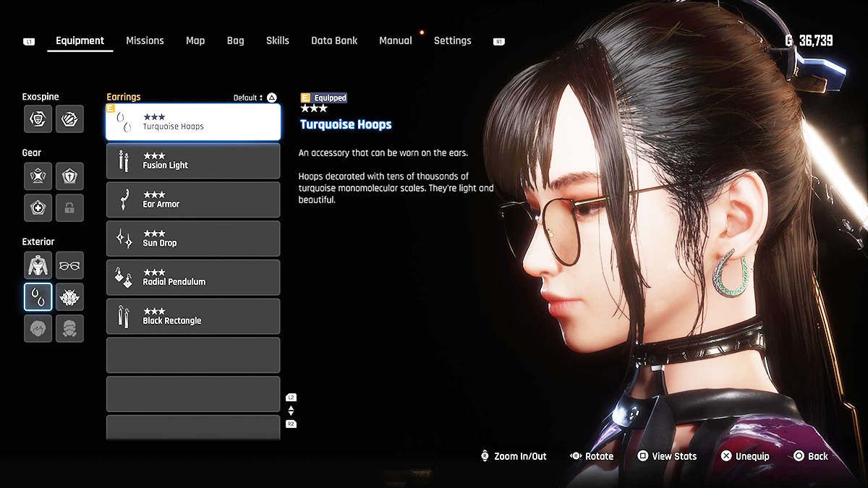Select the first Exospine slot
Image resolution: width=868 pixels, height=488 pixels.
tap(38, 119)
